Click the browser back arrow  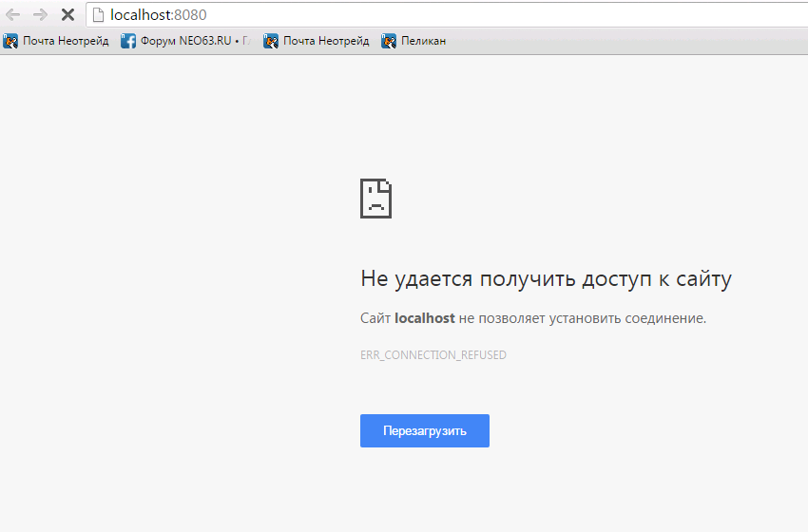(13, 15)
